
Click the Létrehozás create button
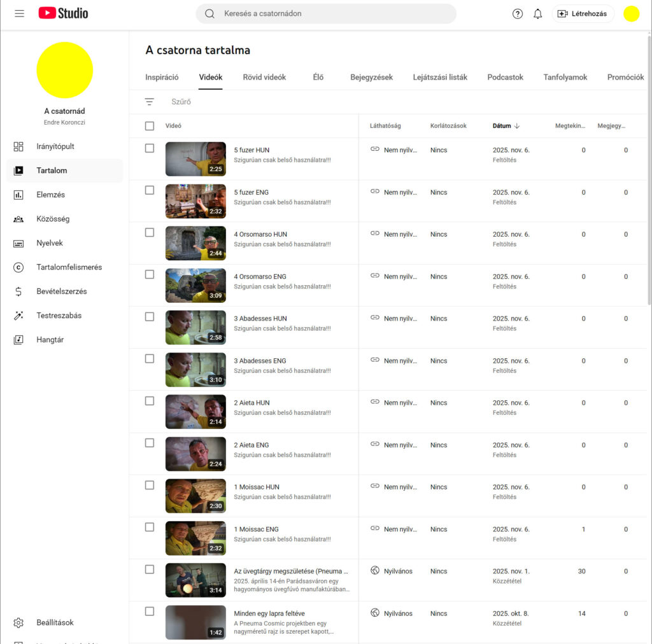[x=582, y=13]
